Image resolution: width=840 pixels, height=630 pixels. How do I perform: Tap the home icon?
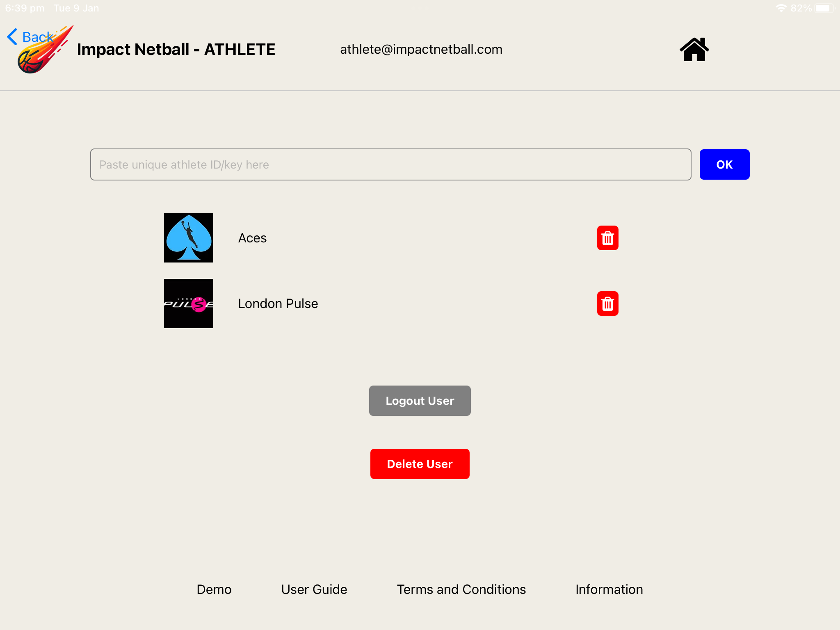(x=694, y=50)
